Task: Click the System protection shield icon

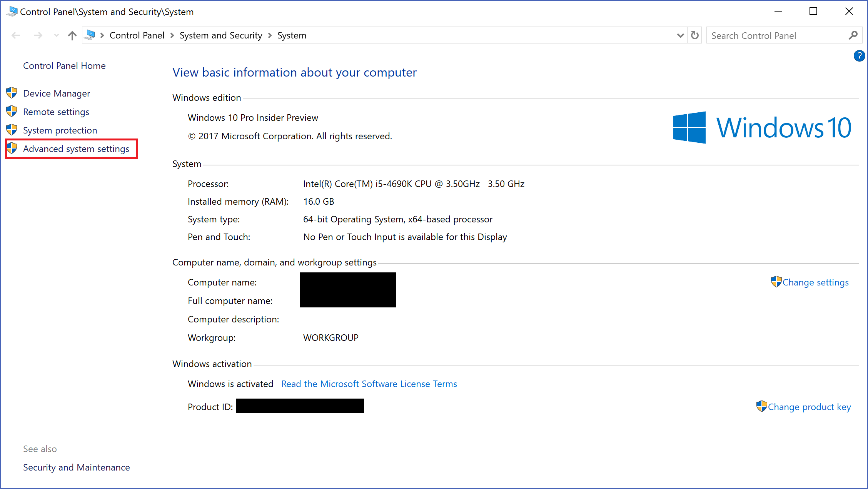Action: click(12, 130)
